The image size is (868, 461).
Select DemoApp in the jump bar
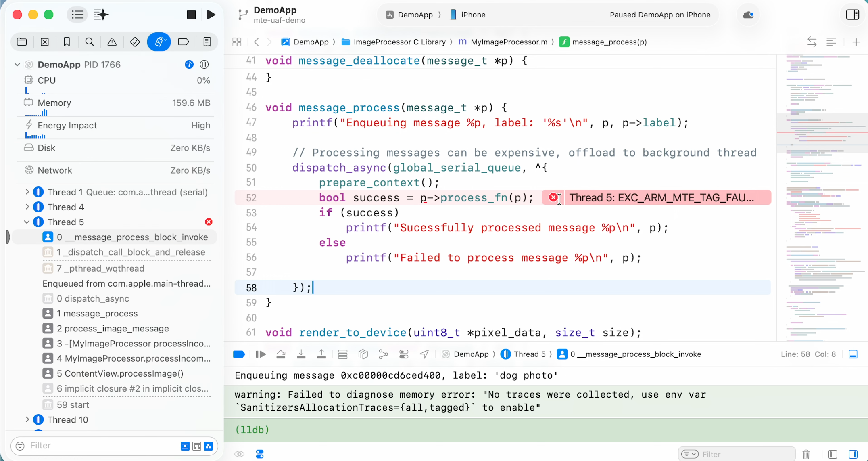click(x=305, y=42)
